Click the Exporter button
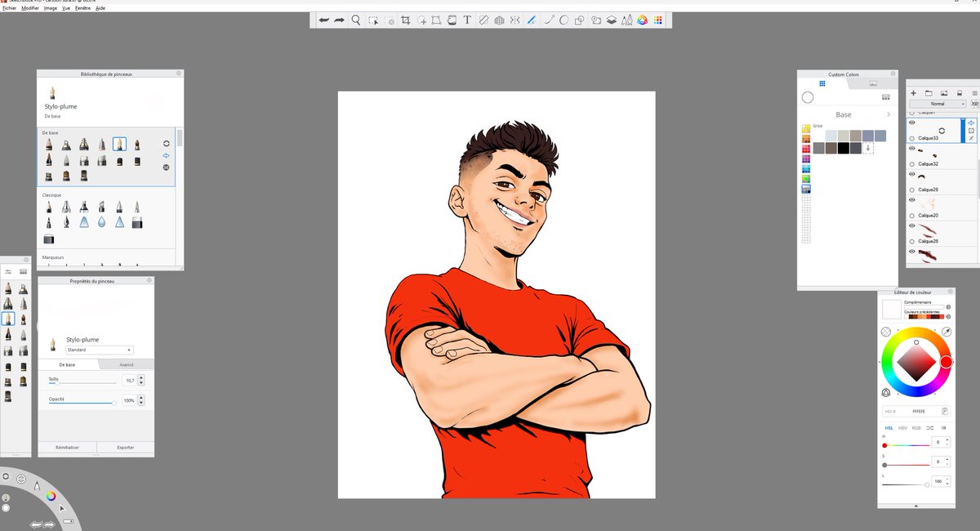This screenshot has height=531, width=980. coord(126,448)
